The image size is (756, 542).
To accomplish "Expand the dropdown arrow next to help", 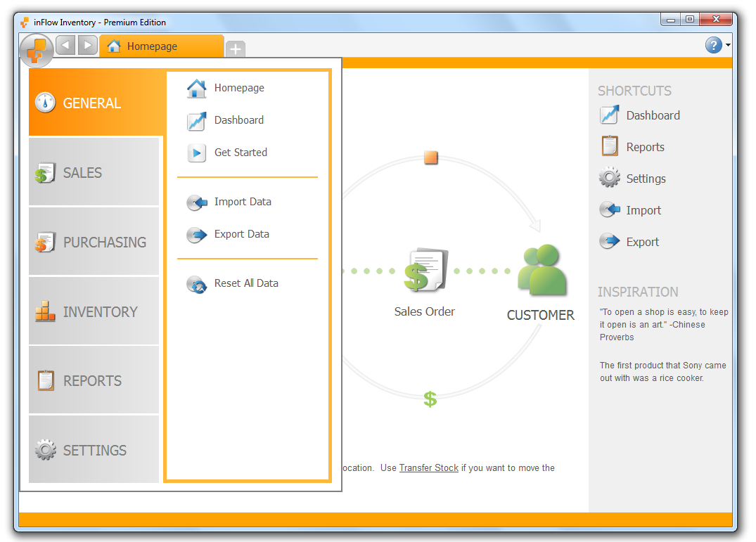I will 728,45.
